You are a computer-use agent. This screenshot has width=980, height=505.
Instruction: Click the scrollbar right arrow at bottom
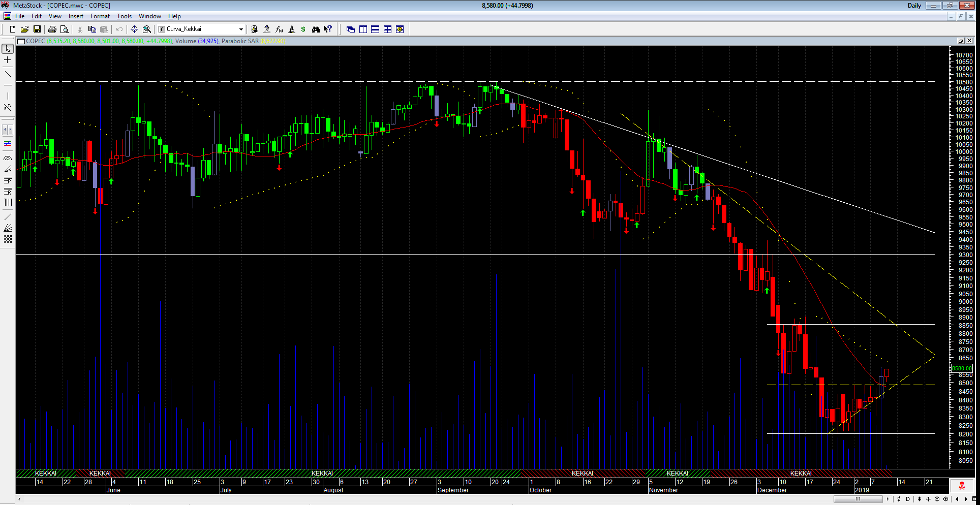click(887, 499)
